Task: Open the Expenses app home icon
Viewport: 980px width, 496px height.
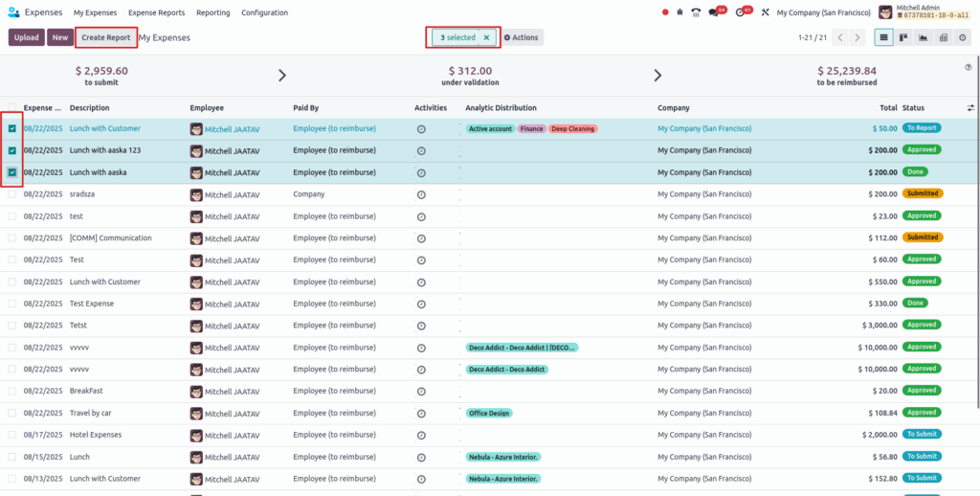Action: 13,12
